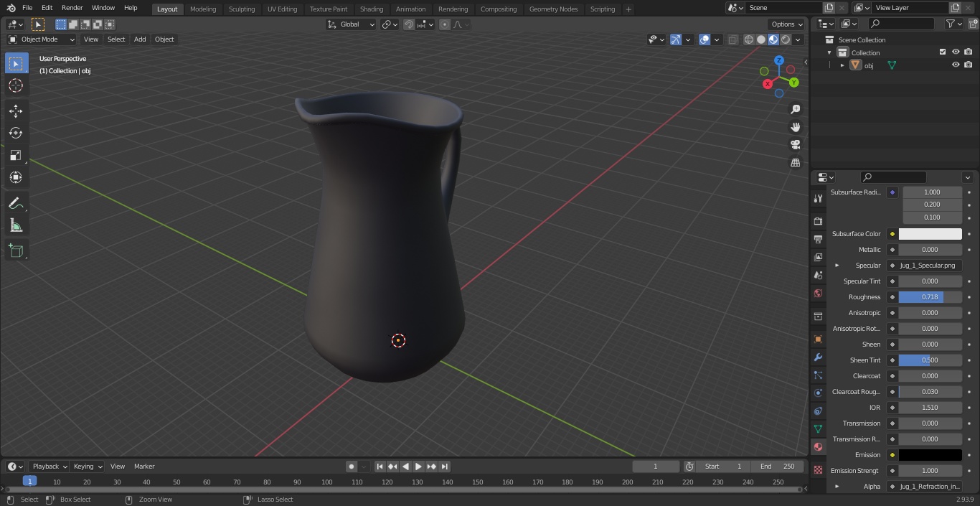Screen dimensions: 980x506
Task: Jump to the last frame
Action: (444, 467)
